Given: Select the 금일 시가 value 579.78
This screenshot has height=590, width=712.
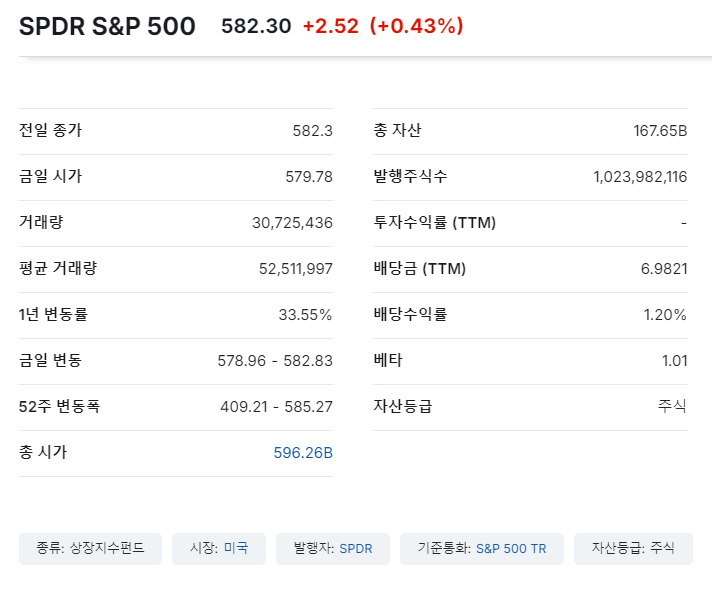Looking at the screenshot, I should (309, 177).
